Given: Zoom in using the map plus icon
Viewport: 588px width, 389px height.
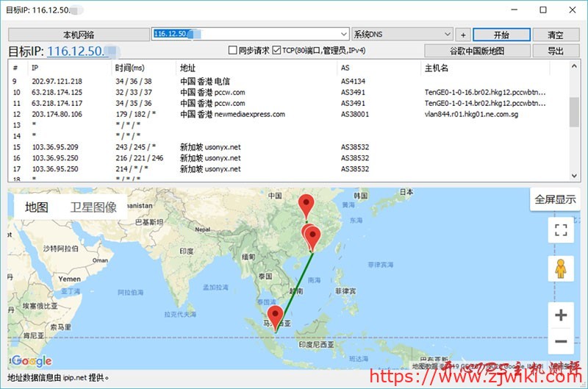Looking at the screenshot, I should point(561,315).
